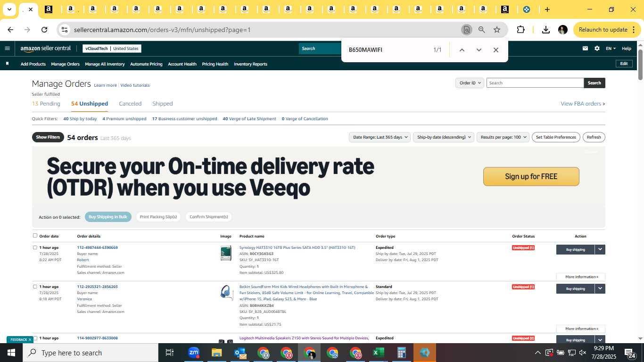This screenshot has height=362, width=644.
Task: Click Relaunch to update button
Action: pyautogui.click(x=607, y=30)
